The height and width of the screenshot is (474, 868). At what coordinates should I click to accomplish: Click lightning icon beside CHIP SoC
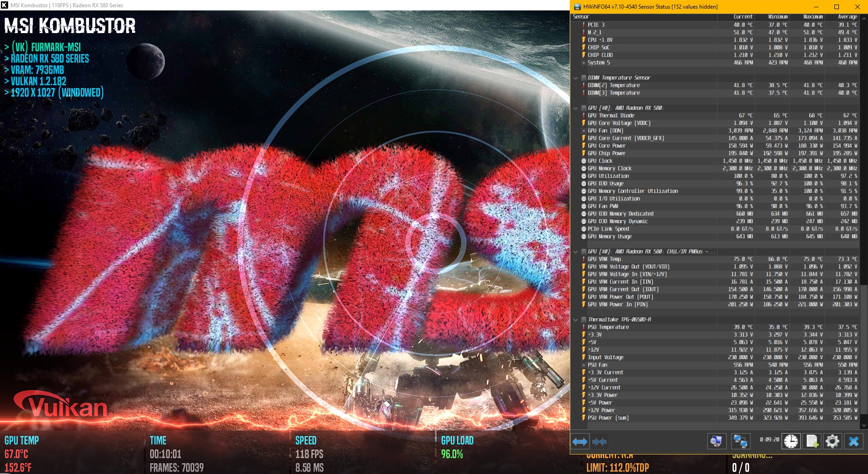pyautogui.click(x=584, y=48)
